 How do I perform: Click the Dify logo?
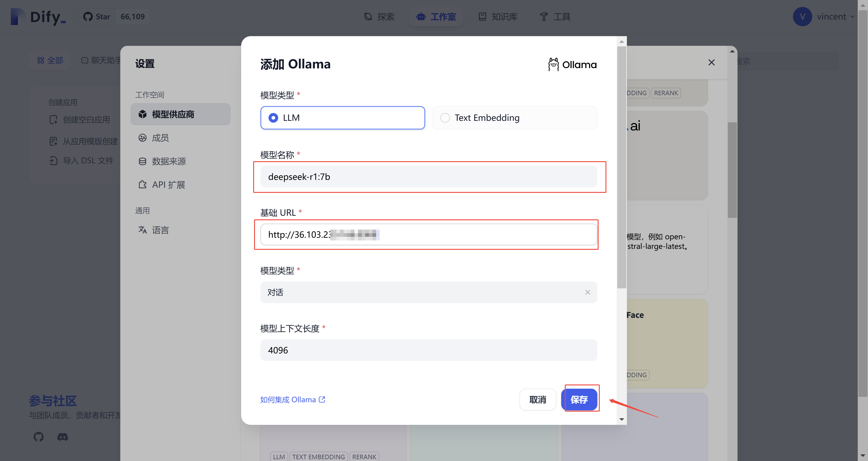38,17
